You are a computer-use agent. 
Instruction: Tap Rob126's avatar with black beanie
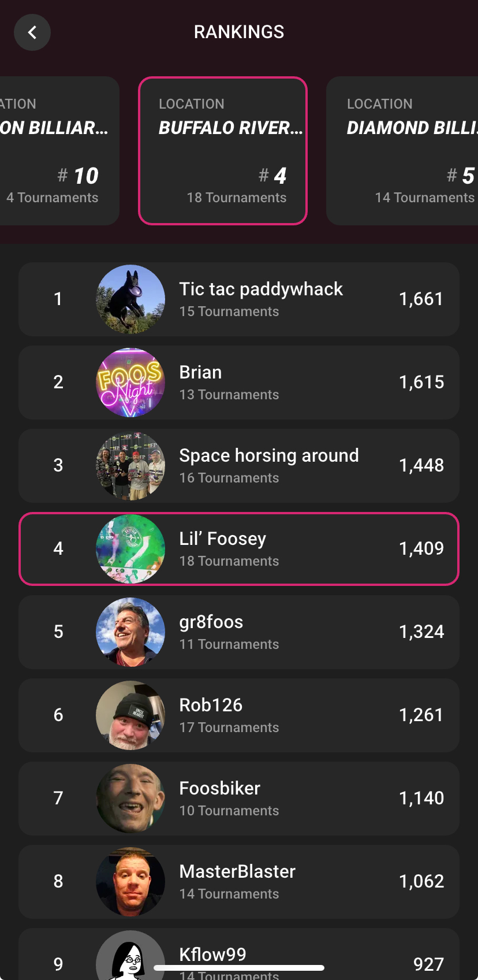click(x=130, y=715)
